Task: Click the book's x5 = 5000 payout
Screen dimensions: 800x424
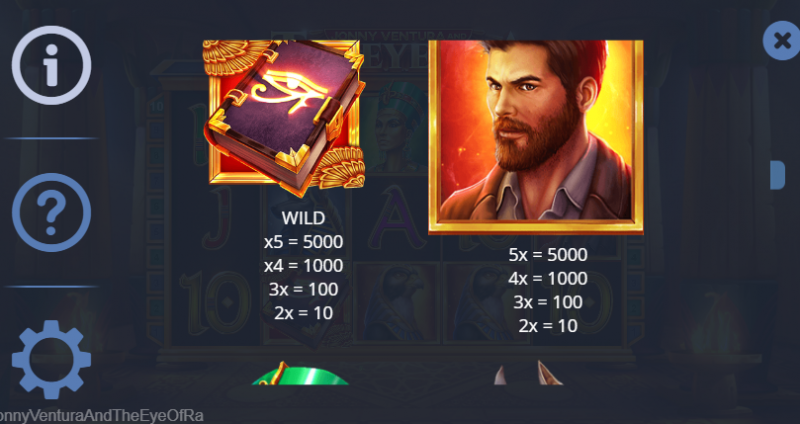Action: pyautogui.click(x=304, y=242)
